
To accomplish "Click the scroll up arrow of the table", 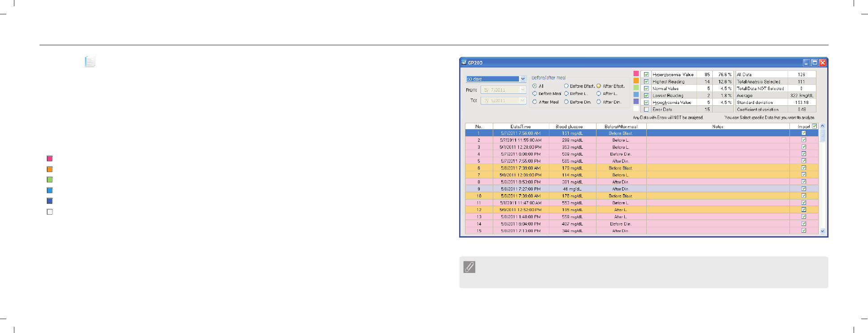I will click(x=822, y=126).
